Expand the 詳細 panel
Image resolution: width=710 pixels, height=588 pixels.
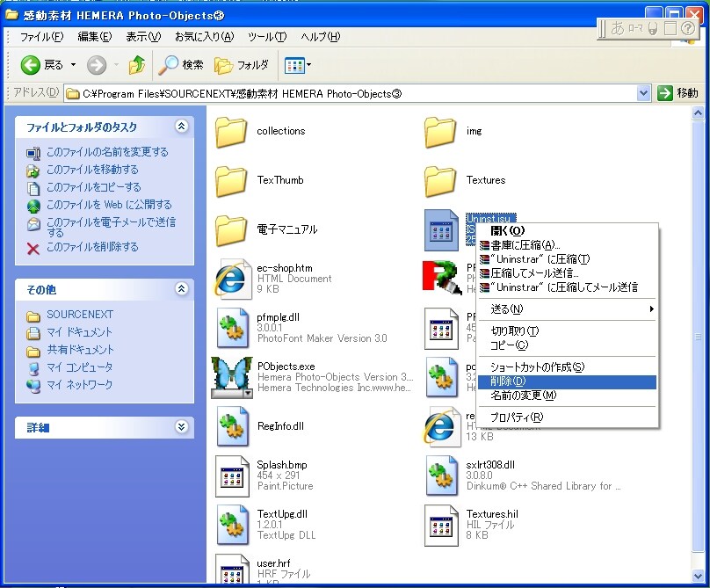click(x=182, y=427)
